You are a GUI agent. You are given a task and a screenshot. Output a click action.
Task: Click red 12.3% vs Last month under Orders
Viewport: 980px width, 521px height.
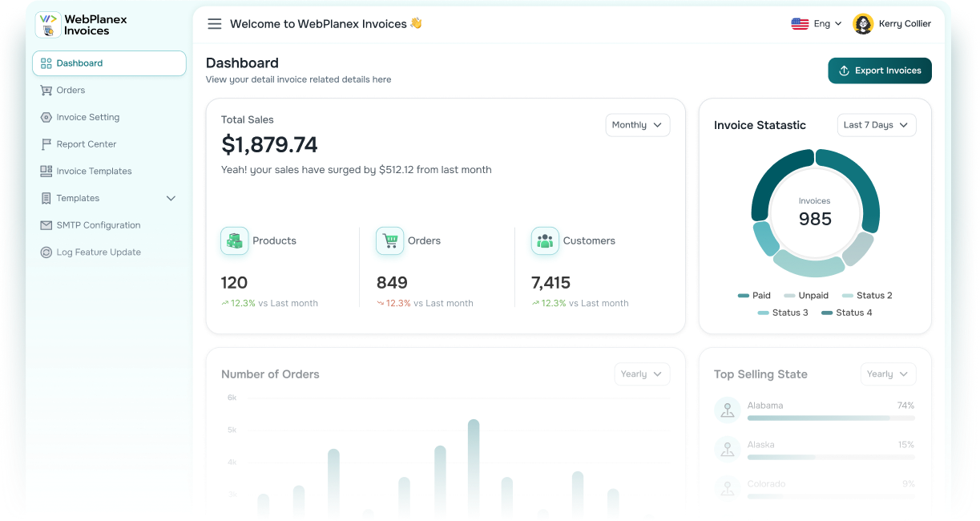coord(425,304)
